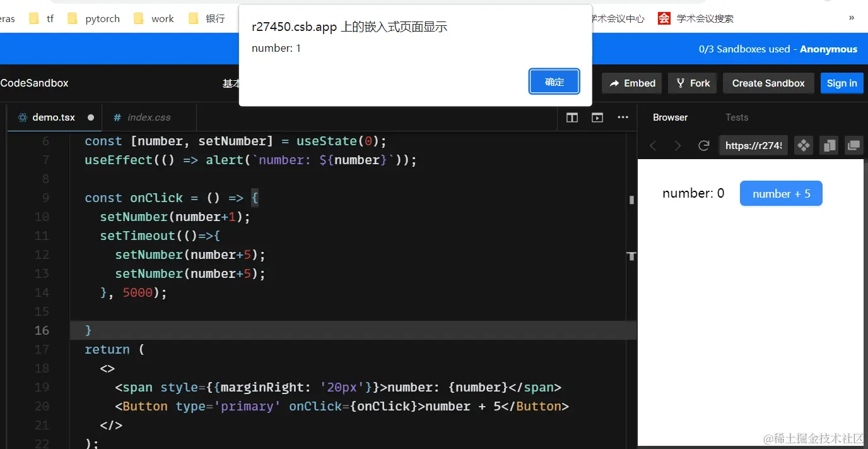The image size is (868, 449).
Task: Click the copy pages icon in preview toolbar
Action: click(x=828, y=146)
